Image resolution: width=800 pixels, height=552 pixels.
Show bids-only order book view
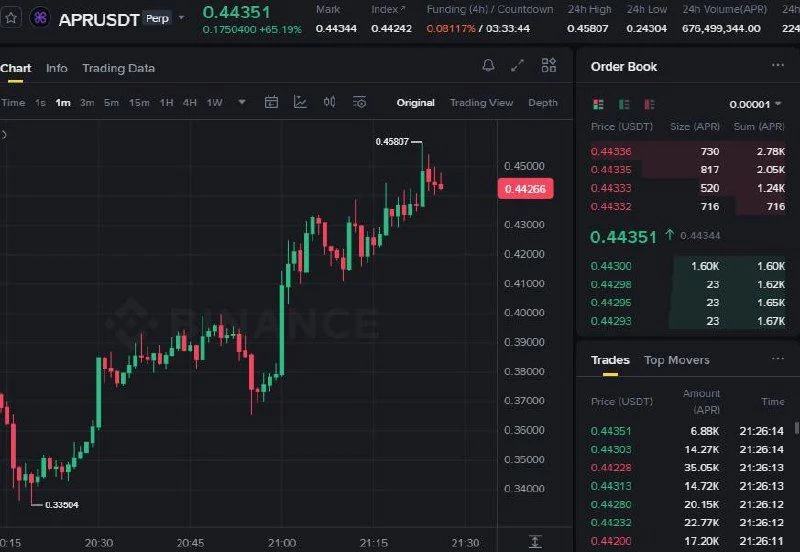click(x=624, y=105)
